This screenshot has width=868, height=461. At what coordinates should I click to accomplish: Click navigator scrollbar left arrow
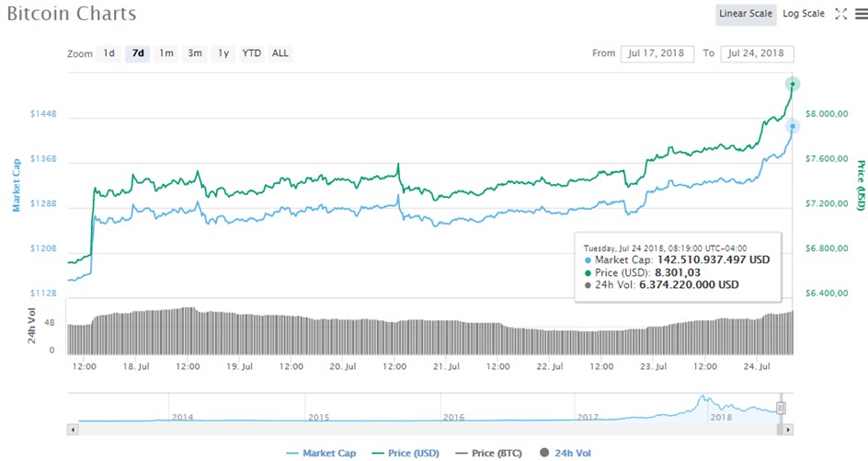[x=73, y=430]
